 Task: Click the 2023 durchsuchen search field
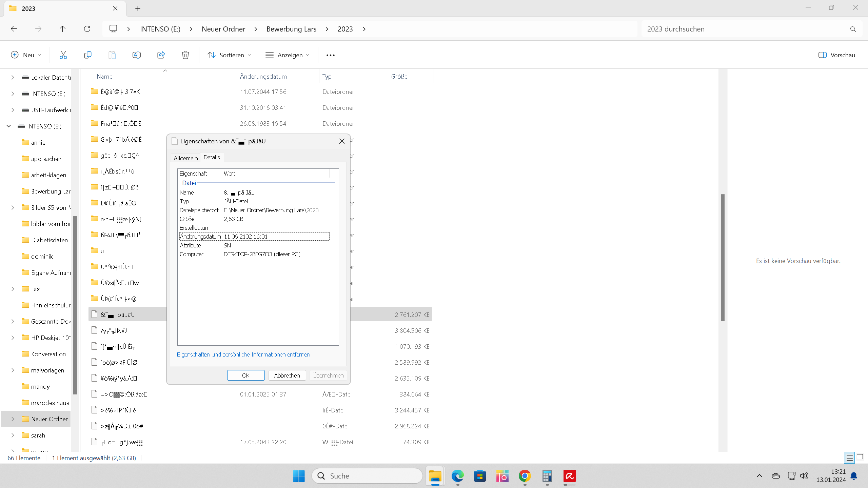(746, 29)
